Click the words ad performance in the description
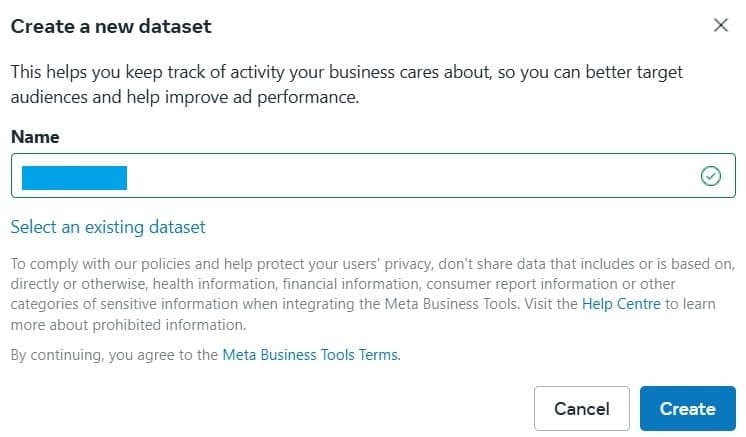The height and width of the screenshot is (437, 746). tap(311, 98)
